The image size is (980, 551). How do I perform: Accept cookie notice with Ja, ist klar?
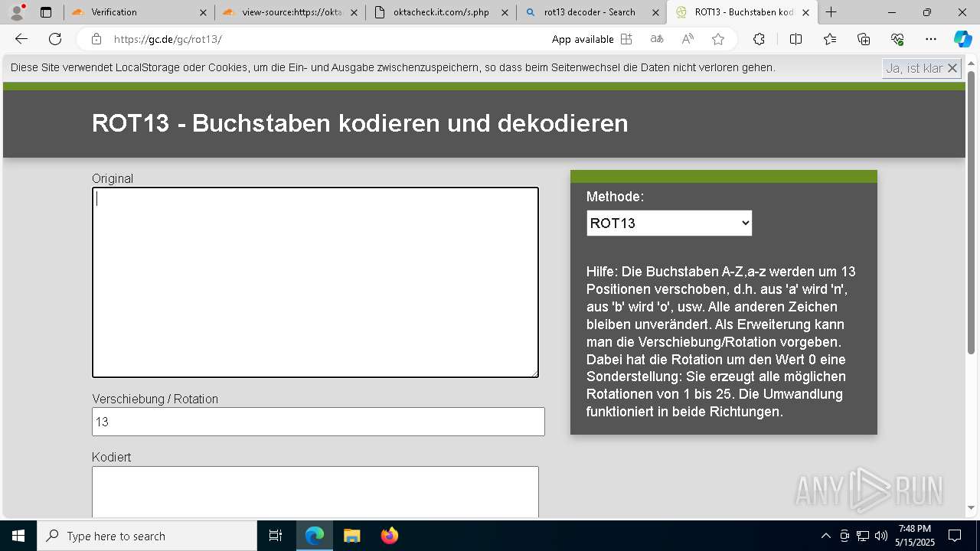[922, 68]
